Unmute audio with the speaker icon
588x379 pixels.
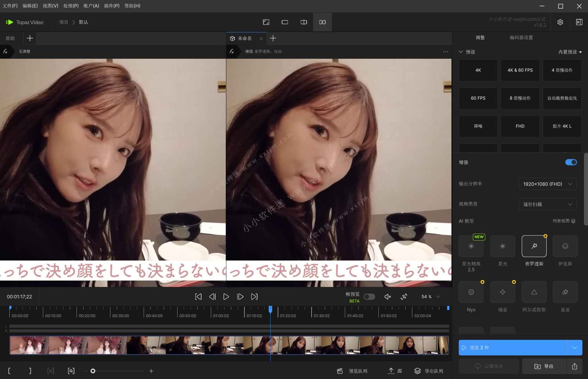pyautogui.click(x=387, y=297)
